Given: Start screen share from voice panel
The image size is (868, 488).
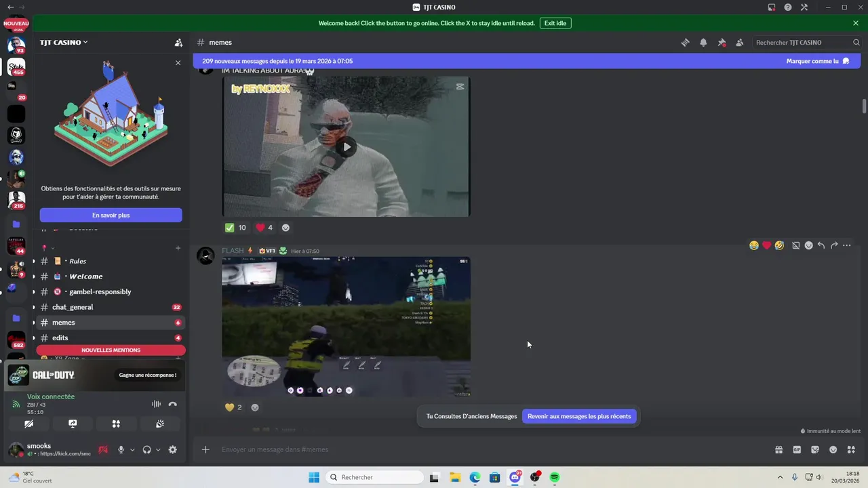Looking at the screenshot, I should [73, 424].
